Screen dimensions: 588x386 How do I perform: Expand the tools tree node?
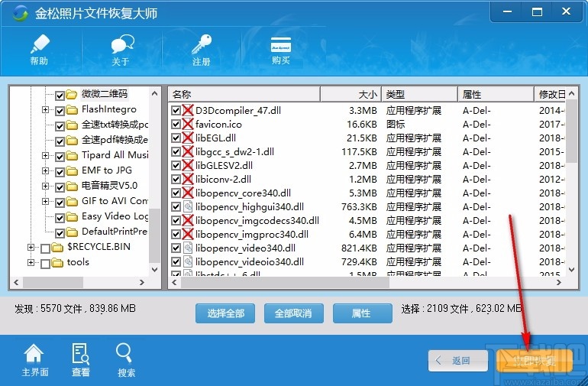31,262
